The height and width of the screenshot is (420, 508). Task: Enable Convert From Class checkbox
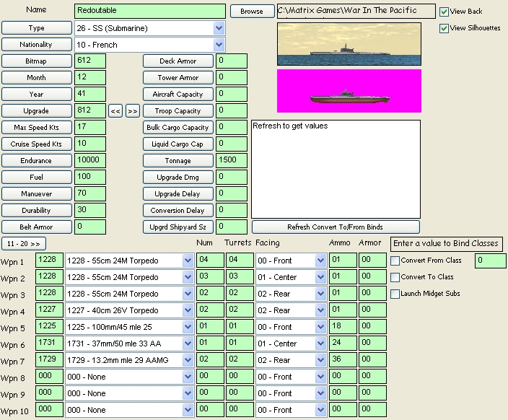pyautogui.click(x=395, y=261)
